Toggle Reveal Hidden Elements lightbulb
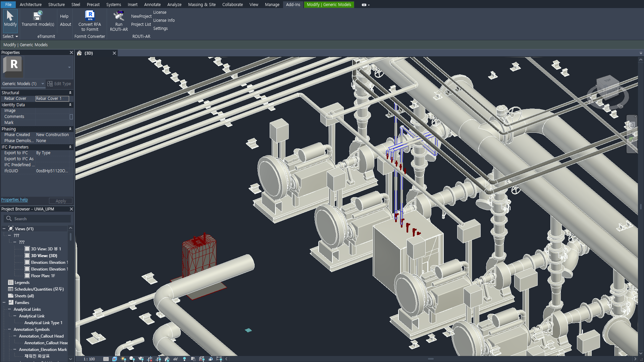644x362 pixels. [x=184, y=359]
